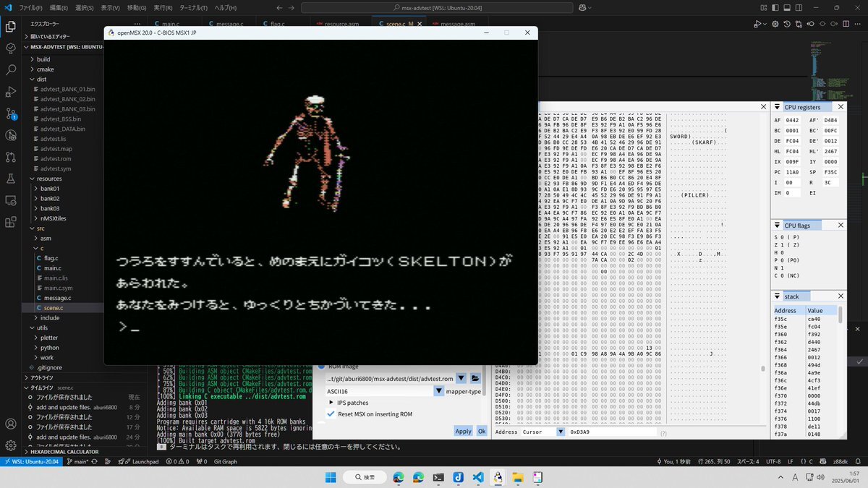Expand the build folder
The width and height of the screenshot is (868, 488).
[43, 59]
